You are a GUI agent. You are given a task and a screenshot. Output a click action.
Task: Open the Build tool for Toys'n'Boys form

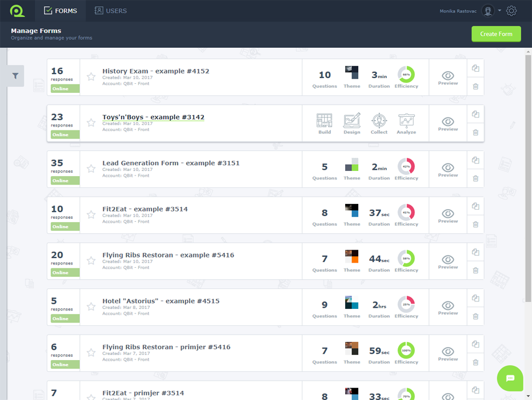[x=325, y=122]
